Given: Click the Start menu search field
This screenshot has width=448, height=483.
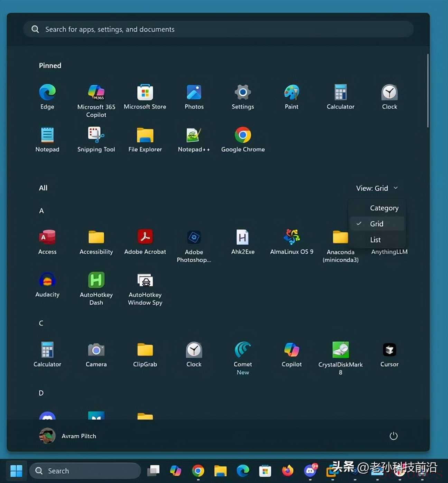Looking at the screenshot, I should (218, 29).
